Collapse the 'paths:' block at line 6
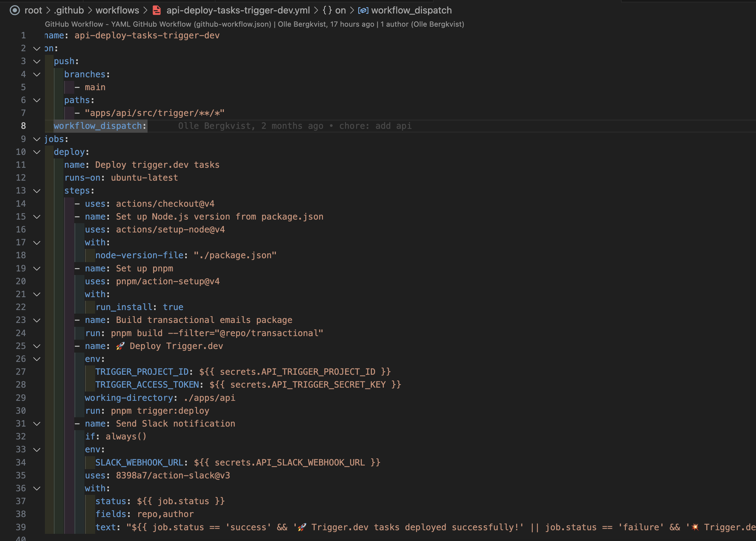 coord(37,100)
